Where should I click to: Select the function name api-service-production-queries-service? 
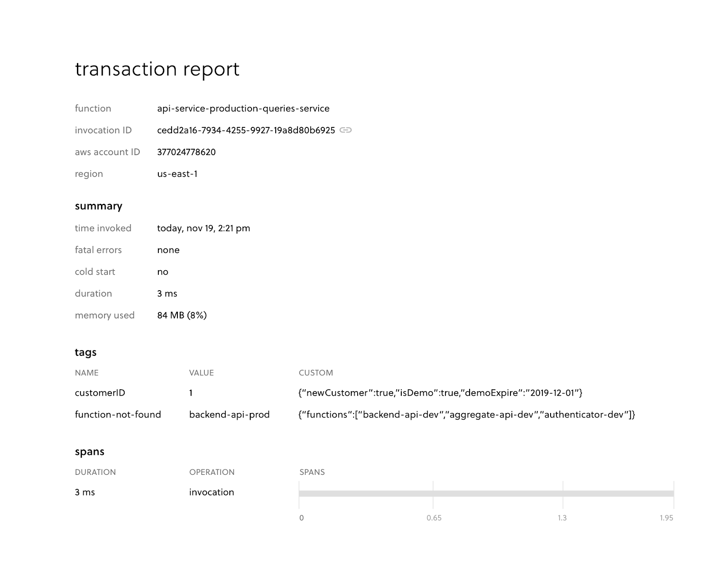(243, 108)
